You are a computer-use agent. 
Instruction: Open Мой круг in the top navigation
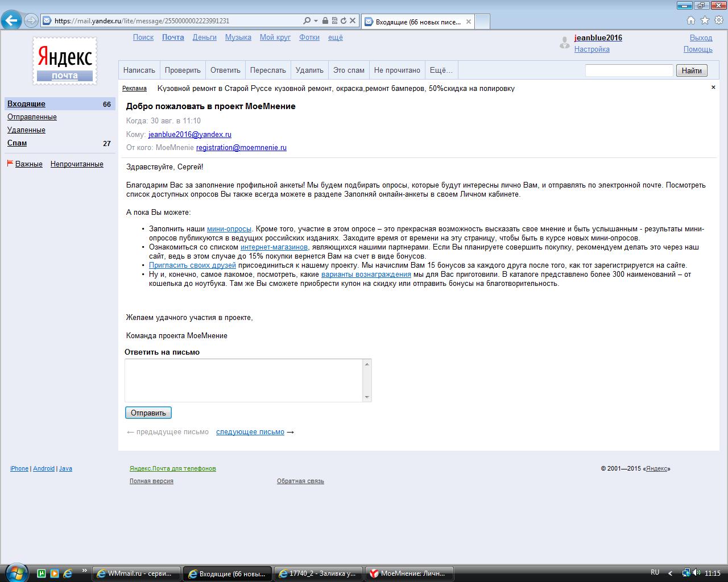pyautogui.click(x=275, y=38)
